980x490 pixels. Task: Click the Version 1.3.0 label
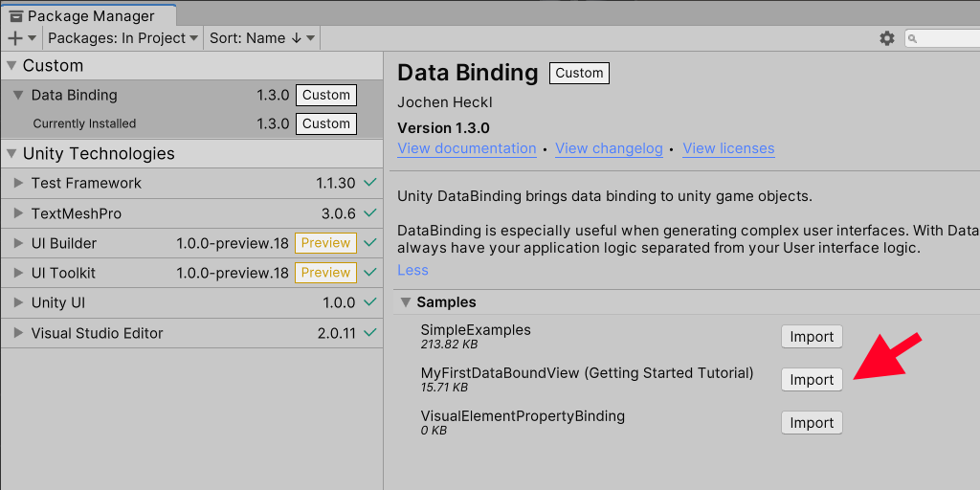[443, 129]
